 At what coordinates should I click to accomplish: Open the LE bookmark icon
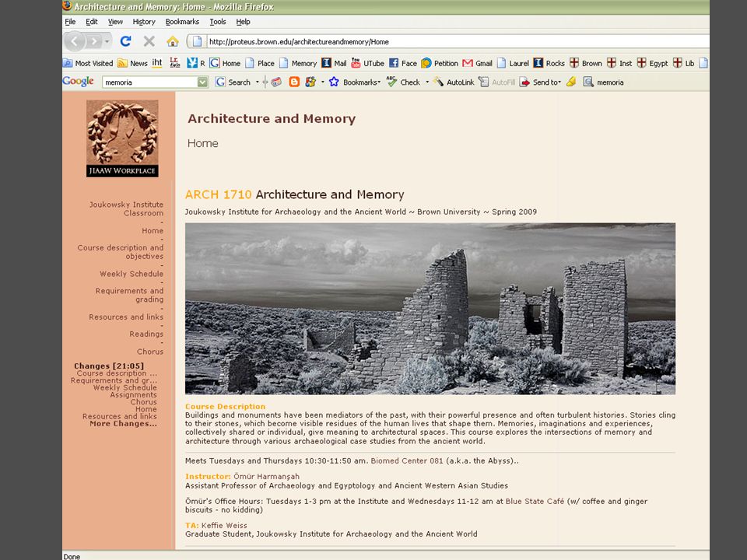pos(175,63)
